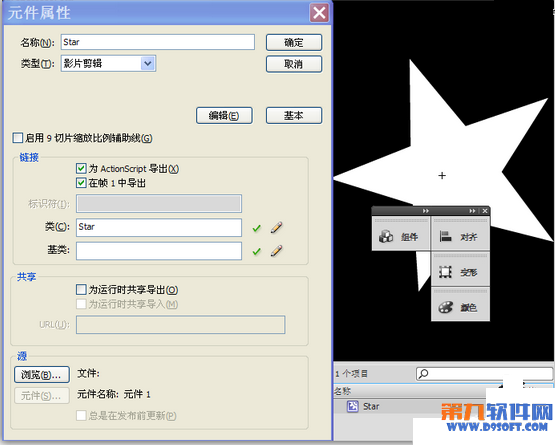Screen dimensions: 555x445
Task: Click the green checkmark to validate the base class (基类) field
Action: pyautogui.click(x=257, y=252)
